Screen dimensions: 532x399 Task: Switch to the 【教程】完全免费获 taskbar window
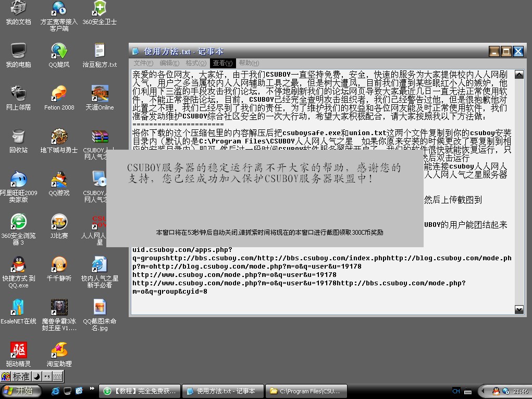pos(140,391)
